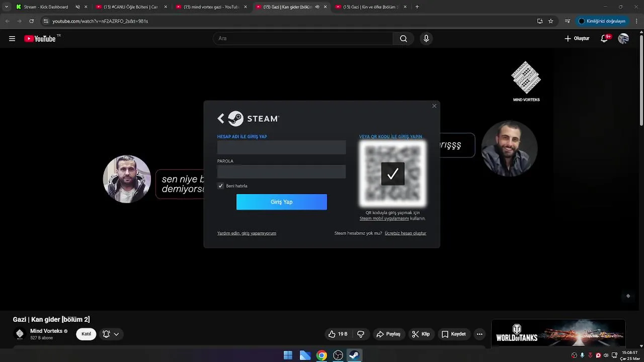Expand the subscription bell notification dropdown

click(x=111, y=334)
